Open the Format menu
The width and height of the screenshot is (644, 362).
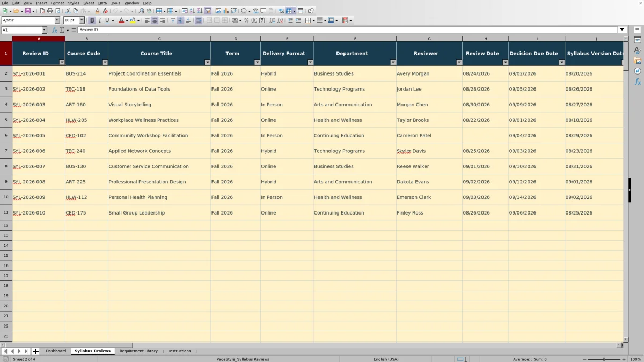pos(57,3)
